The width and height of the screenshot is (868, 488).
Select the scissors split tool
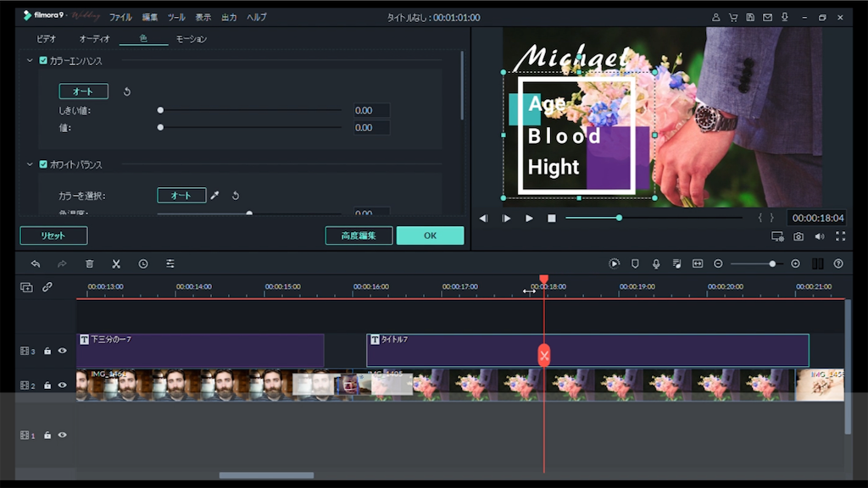[116, 264]
